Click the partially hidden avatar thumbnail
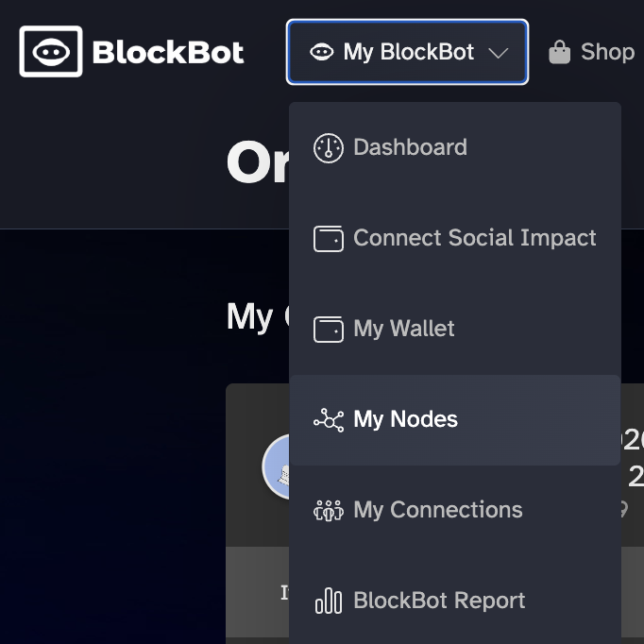This screenshot has width=644, height=644. click(276, 466)
